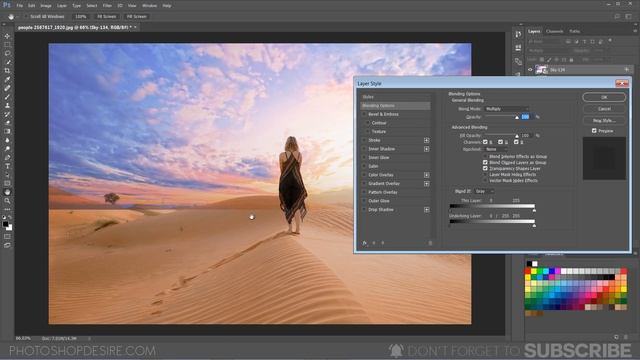This screenshot has width=640, height=360.
Task: Toggle the R channel checkbox
Action: [485, 142]
